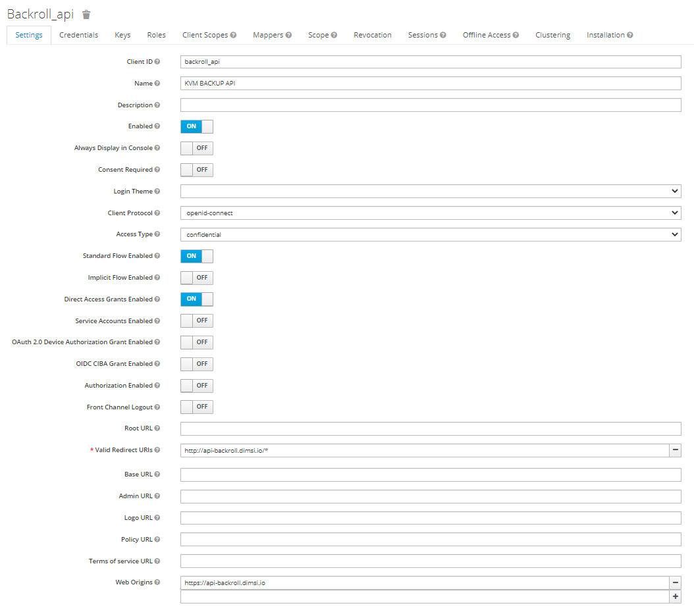Open the Roles tab
Viewport: 694px width, 616px height.
click(156, 35)
